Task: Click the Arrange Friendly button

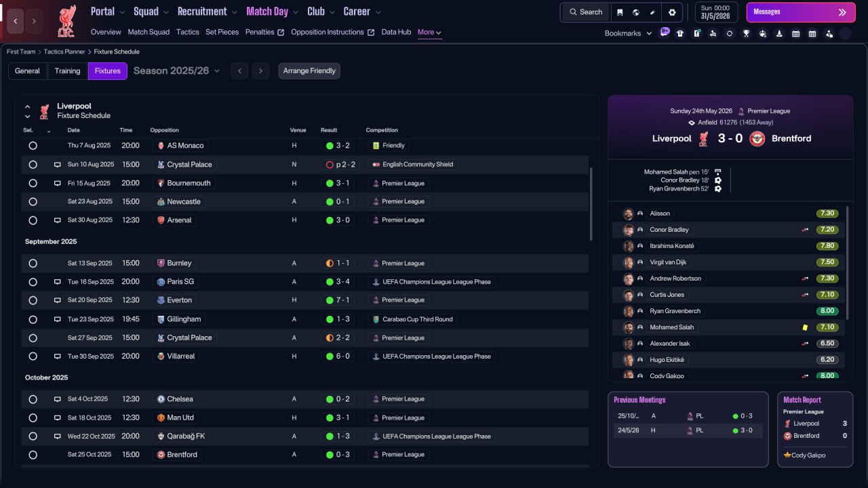Action: point(309,70)
